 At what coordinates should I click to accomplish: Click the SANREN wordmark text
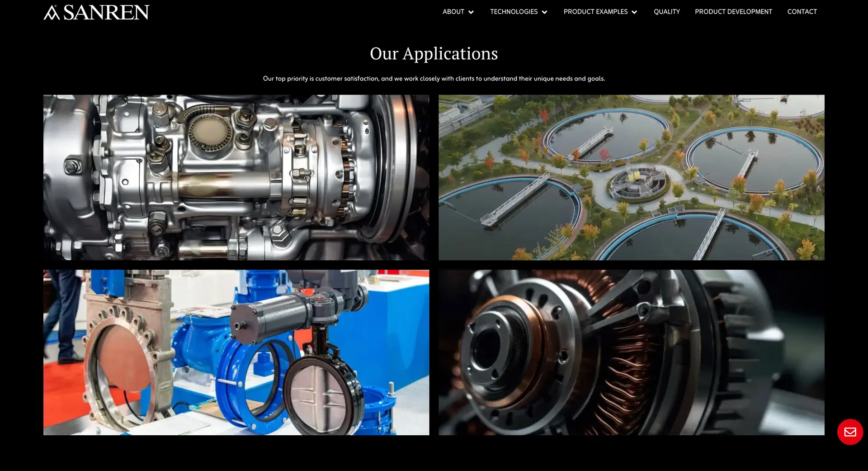tap(106, 13)
